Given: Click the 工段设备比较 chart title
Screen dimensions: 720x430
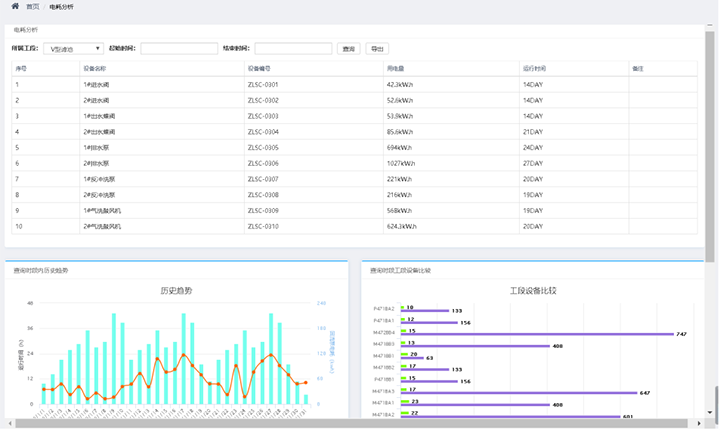Looking at the screenshot, I should [532, 291].
